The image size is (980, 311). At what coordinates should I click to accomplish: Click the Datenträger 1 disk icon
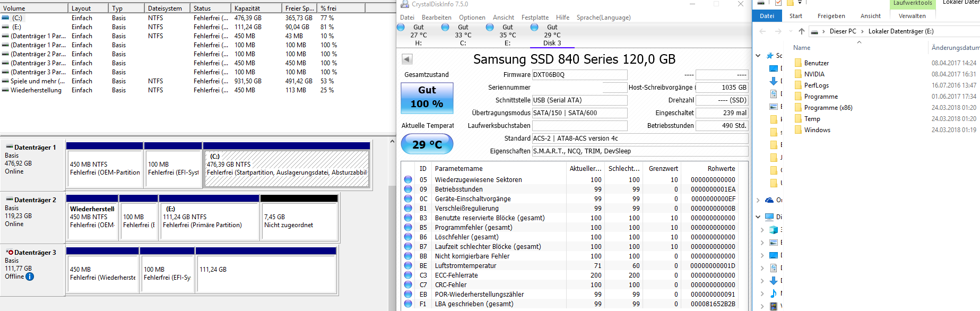tap(9, 147)
